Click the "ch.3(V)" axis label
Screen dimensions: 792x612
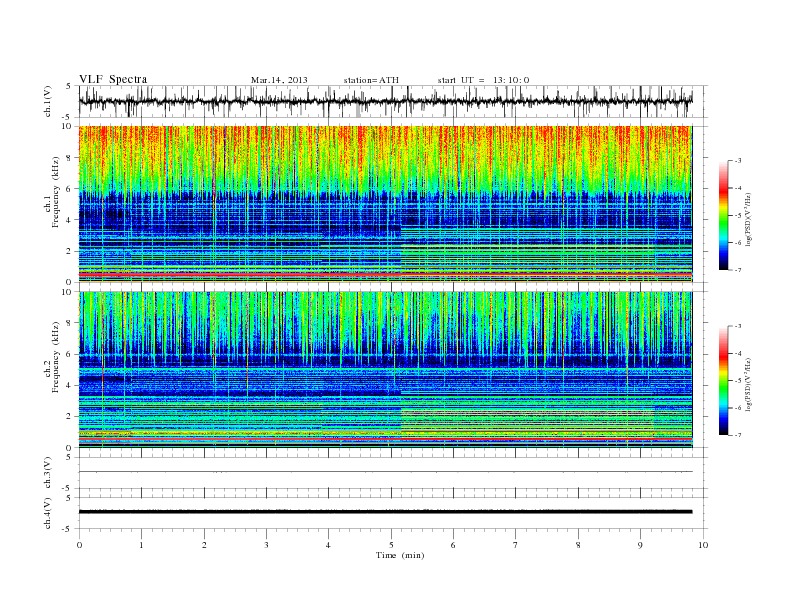48,473
